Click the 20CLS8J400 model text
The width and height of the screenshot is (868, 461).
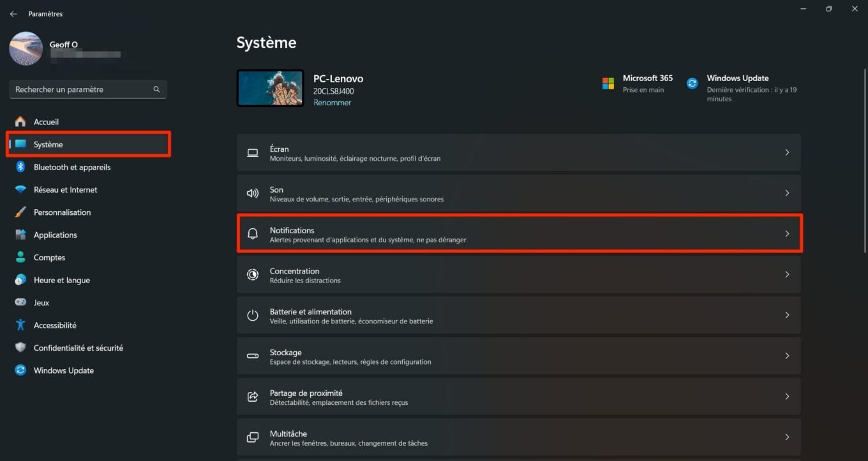pyautogui.click(x=334, y=91)
